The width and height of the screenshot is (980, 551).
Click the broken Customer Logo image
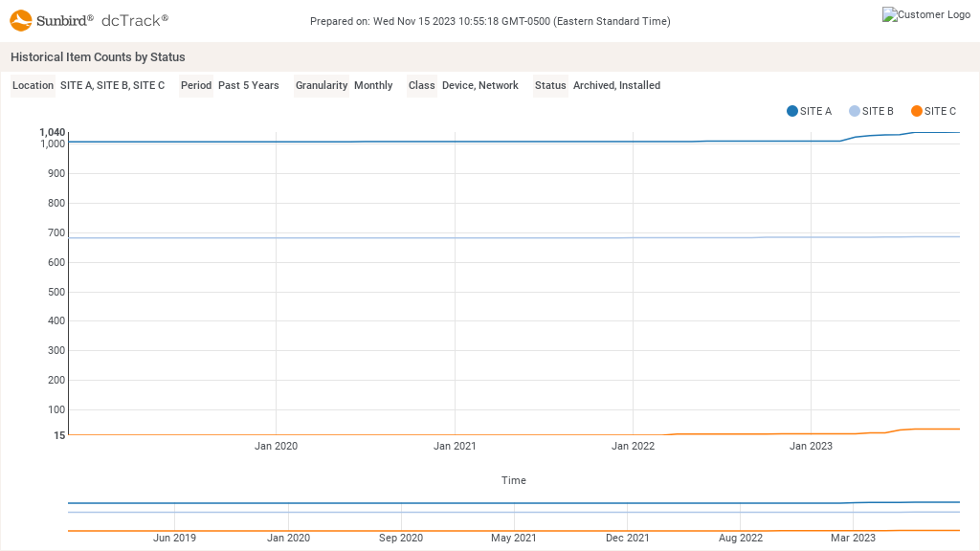tap(926, 15)
